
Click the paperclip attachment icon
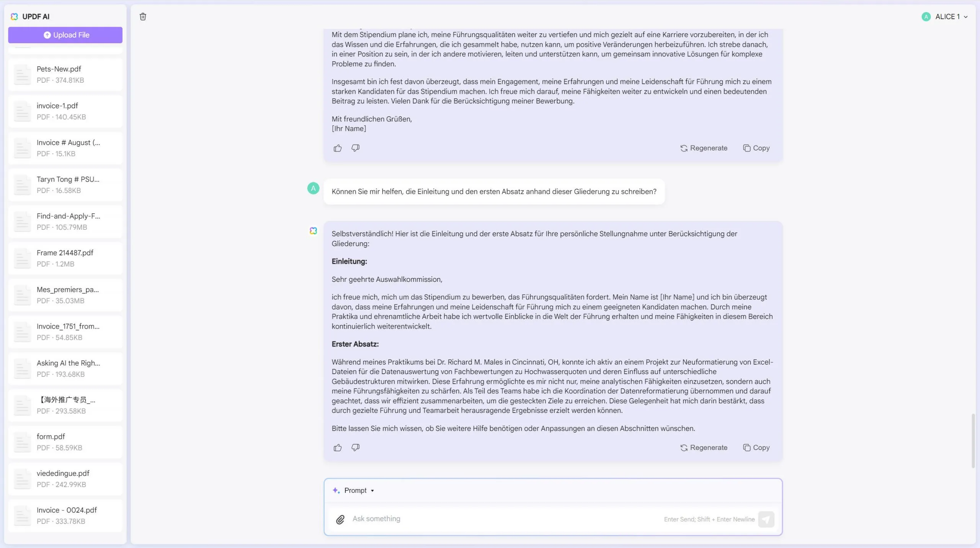pyautogui.click(x=340, y=519)
